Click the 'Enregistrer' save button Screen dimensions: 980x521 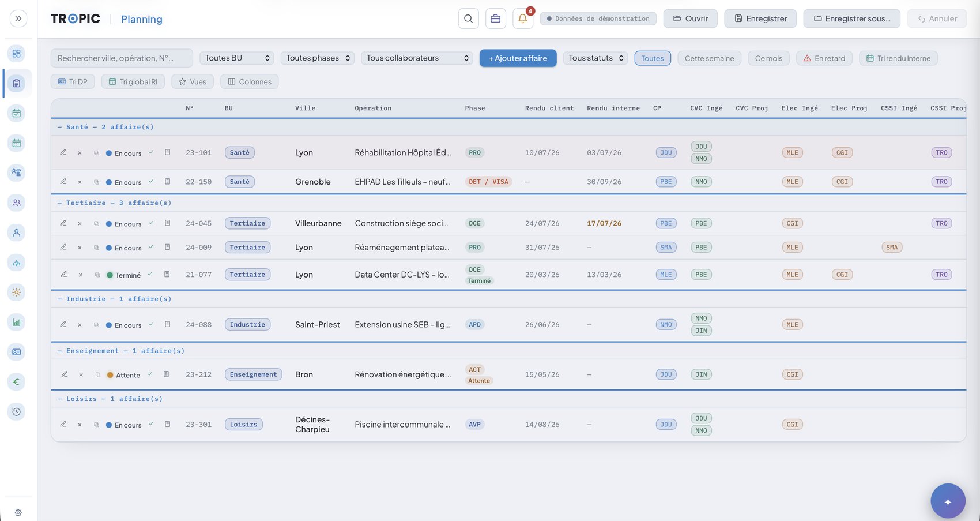click(x=760, y=18)
